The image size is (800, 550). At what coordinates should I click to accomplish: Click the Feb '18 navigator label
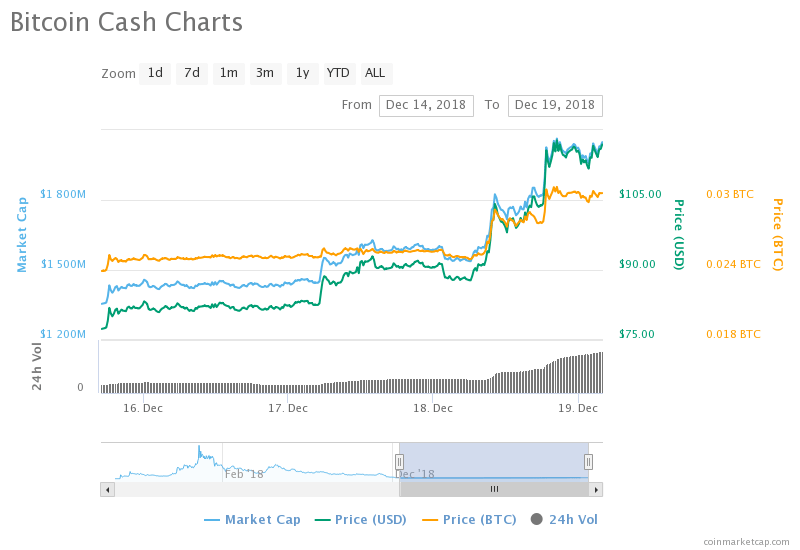(244, 474)
